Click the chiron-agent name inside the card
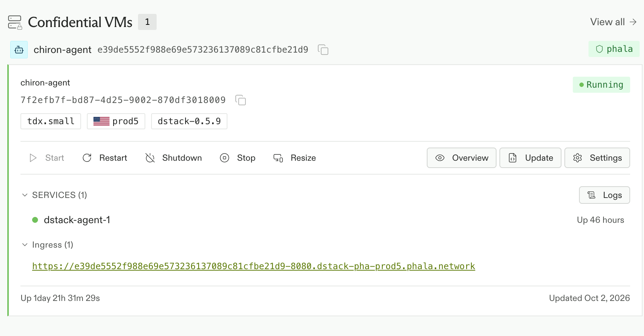This screenshot has height=336, width=644. (45, 83)
